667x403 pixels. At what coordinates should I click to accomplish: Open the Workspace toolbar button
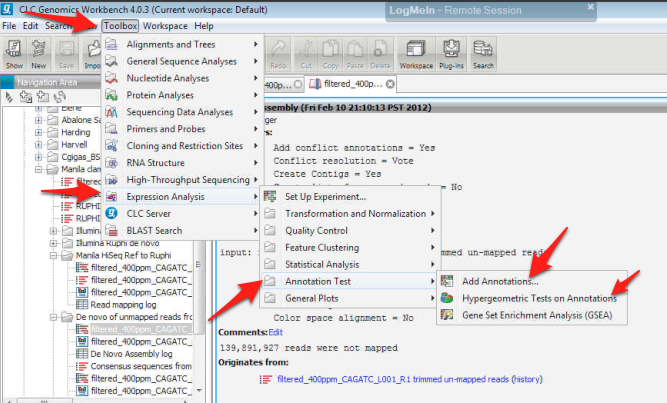point(416,51)
